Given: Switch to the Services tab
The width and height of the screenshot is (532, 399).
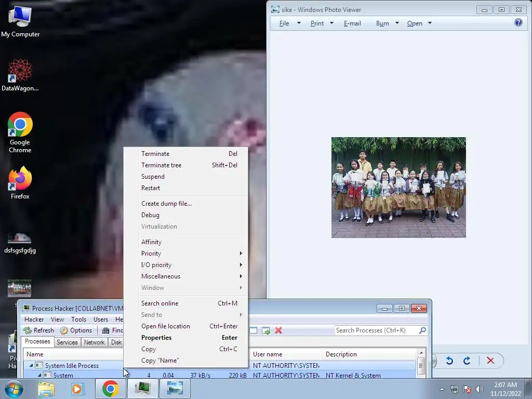Looking at the screenshot, I should (x=67, y=342).
